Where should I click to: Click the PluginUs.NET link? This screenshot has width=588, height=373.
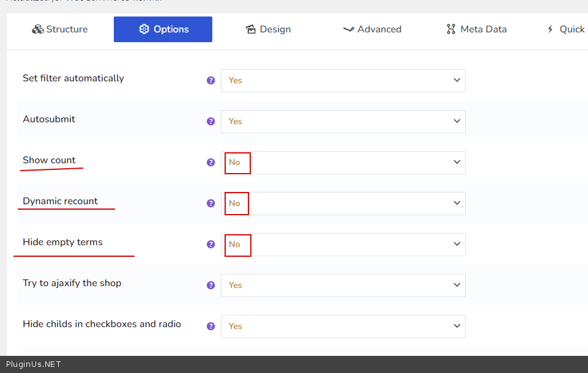[x=33, y=364]
